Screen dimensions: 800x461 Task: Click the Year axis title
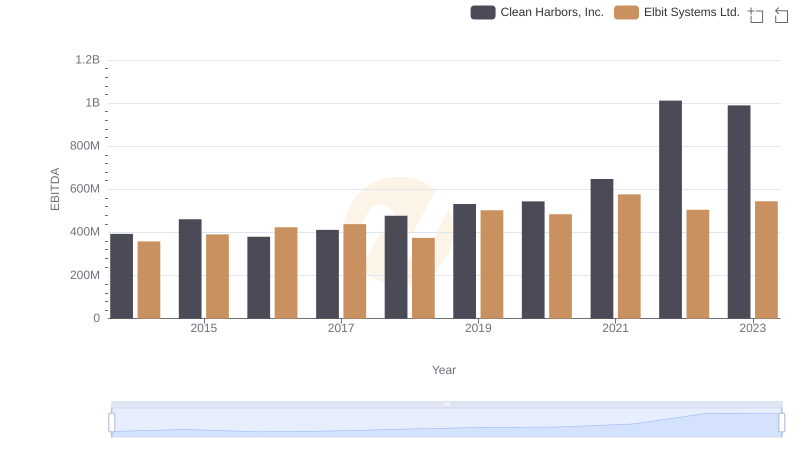(444, 370)
